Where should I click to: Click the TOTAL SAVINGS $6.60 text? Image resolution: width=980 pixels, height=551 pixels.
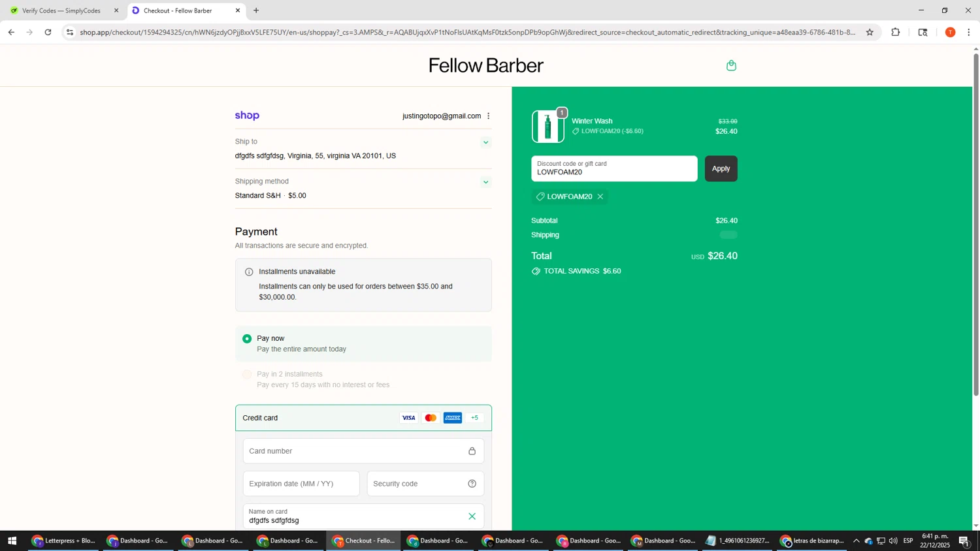(x=582, y=271)
